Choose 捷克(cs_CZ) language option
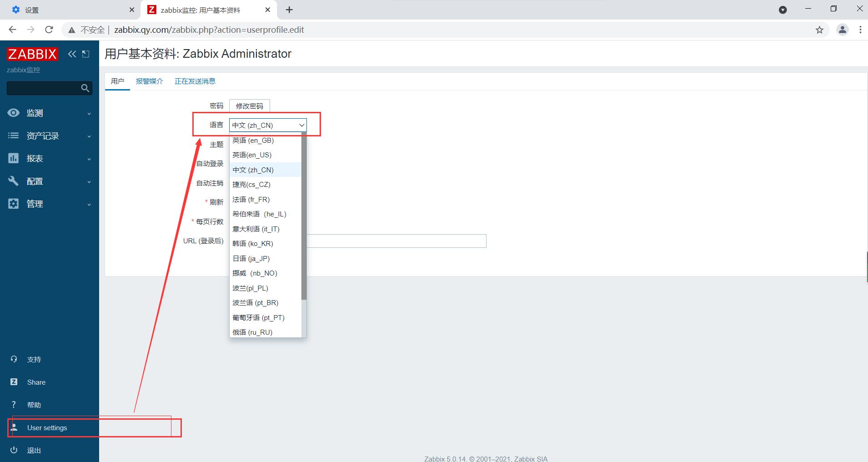This screenshot has height=462, width=868. 266,185
